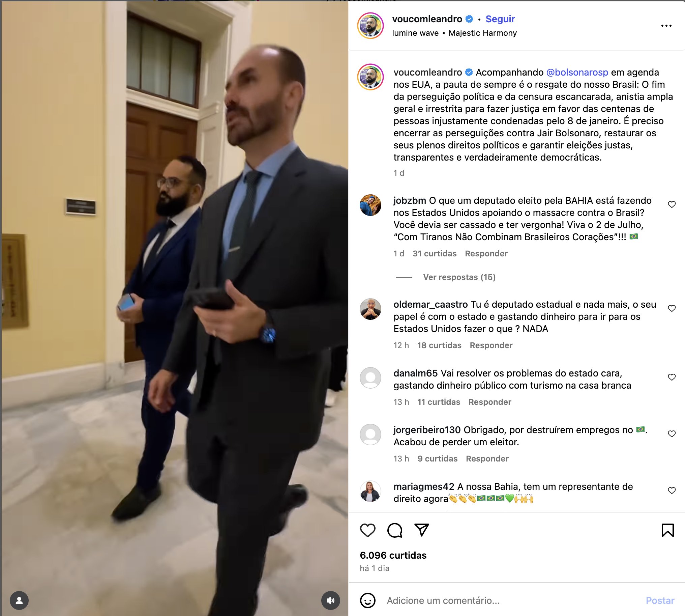Like oldemar_caastro's comment
Image resolution: width=685 pixels, height=616 pixels.
coord(672,308)
